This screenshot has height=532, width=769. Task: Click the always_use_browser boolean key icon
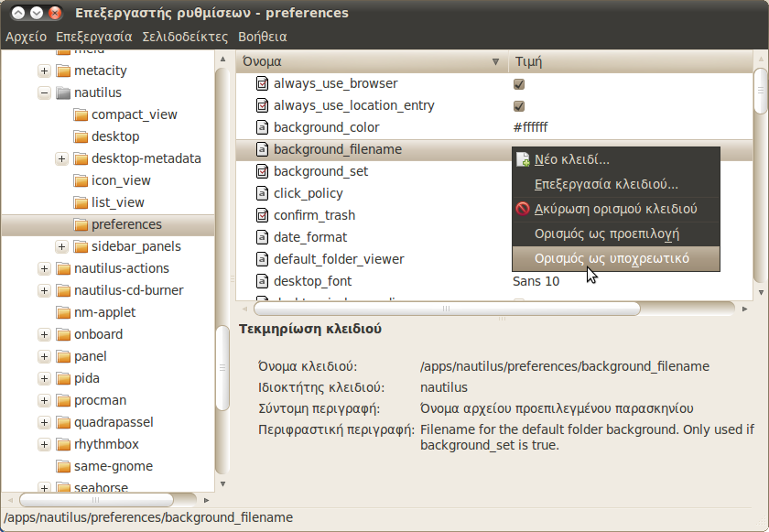point(263,84)
